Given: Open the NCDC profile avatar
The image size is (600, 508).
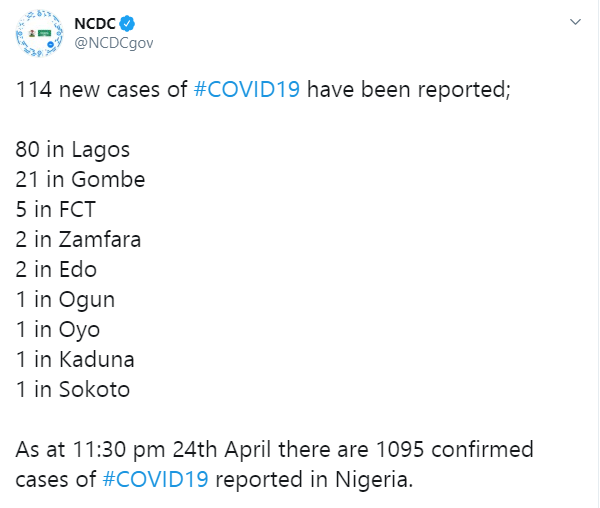Looking at the screenshot, I should [x=39, y=34].
